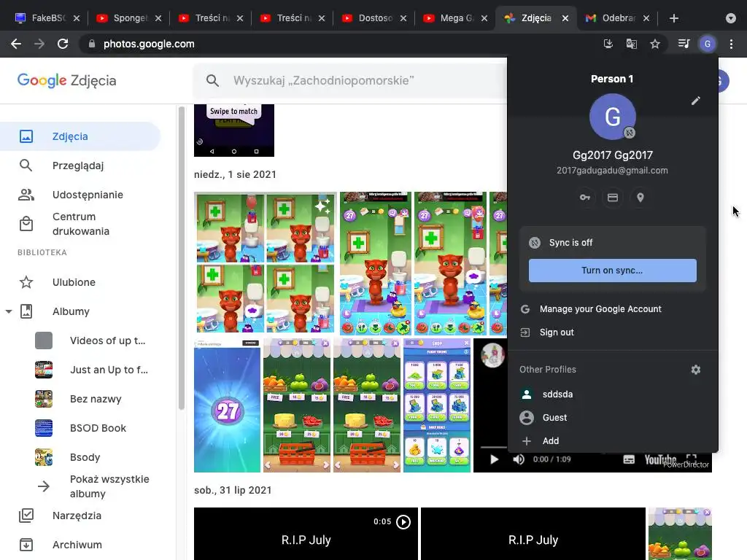Open a new browser tab
This screenshot has width=747, height=560.
[x=673, y=18]
